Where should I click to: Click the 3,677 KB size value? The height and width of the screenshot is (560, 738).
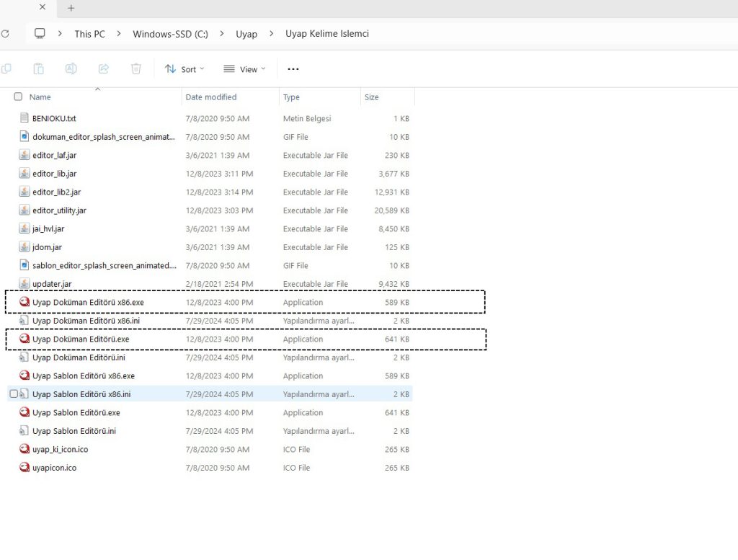[394, 174]
